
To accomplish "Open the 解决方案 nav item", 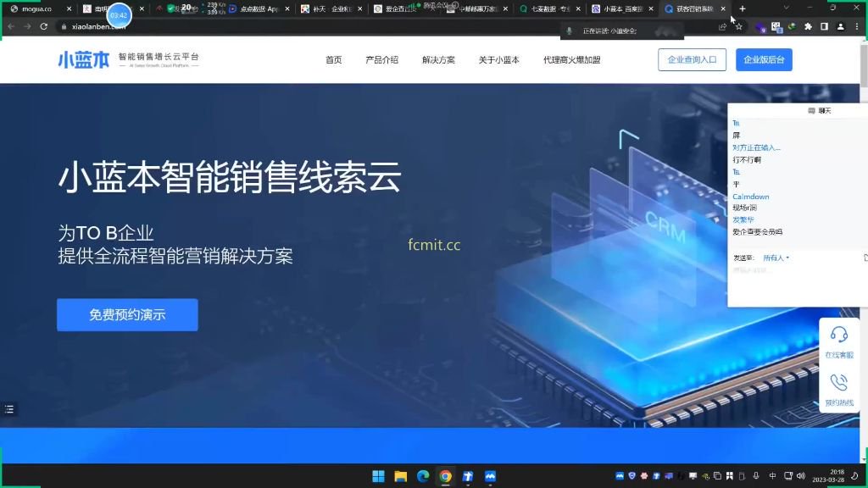I will (x=438, y=60).
